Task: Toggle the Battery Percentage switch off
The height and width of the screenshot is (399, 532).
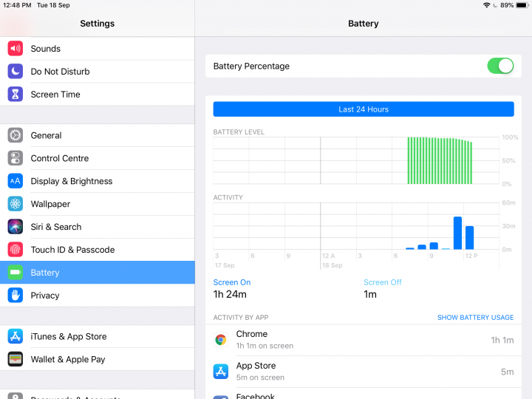Action: pos(500,66)
